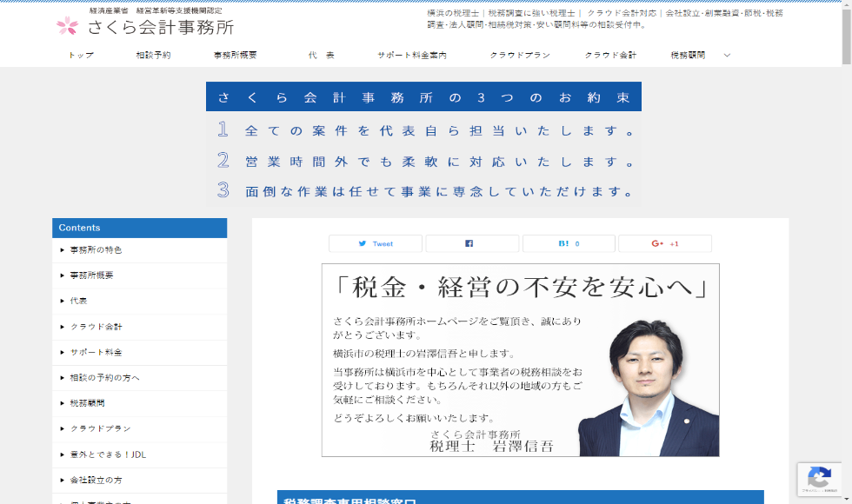The image size is (852, 504).
Task: Select クラウド会計 in the top navigation bar
Action: (x=610, y=56)
